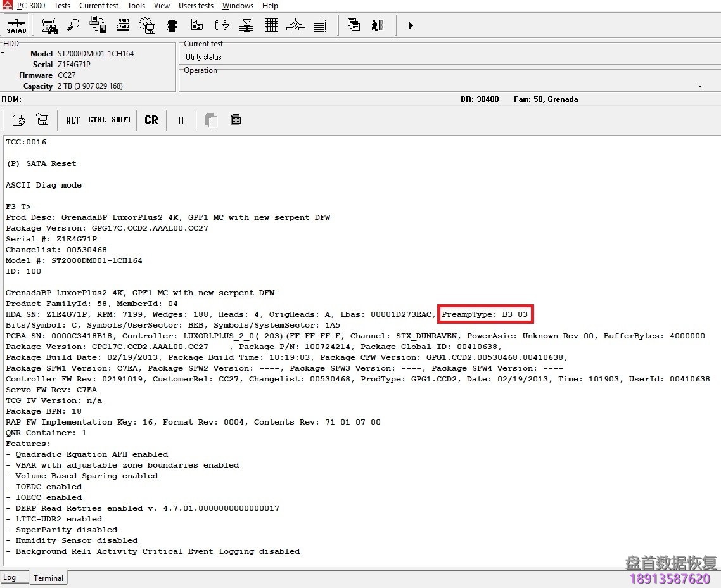Image resolution: width=721 pixels, height=588 pixels.
Task: Open the grid sector map icon
Action: [271, 25]
